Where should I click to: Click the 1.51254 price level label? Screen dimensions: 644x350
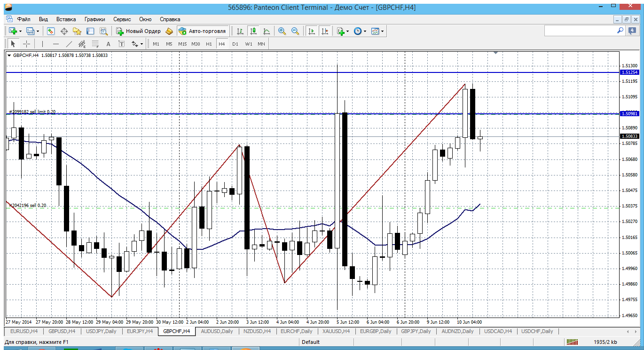(629, 72)
